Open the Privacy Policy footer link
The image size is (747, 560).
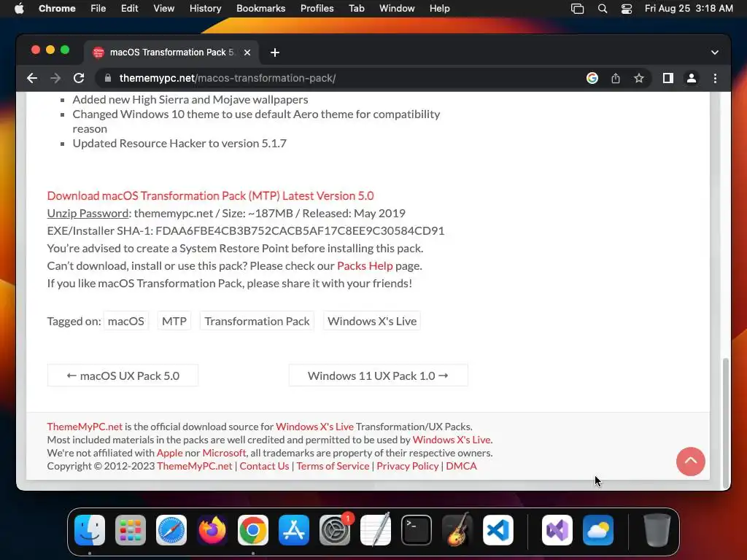[x=408, y=466]
